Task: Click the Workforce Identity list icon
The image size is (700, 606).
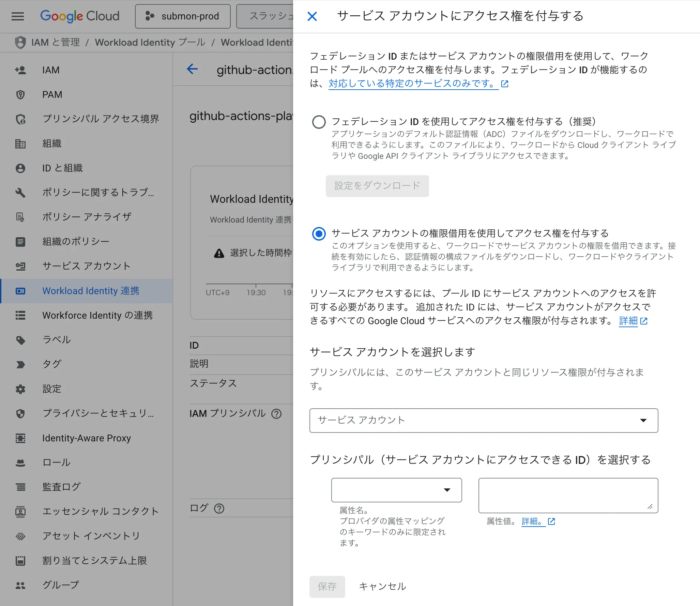Action: click(x=20, y=316)
